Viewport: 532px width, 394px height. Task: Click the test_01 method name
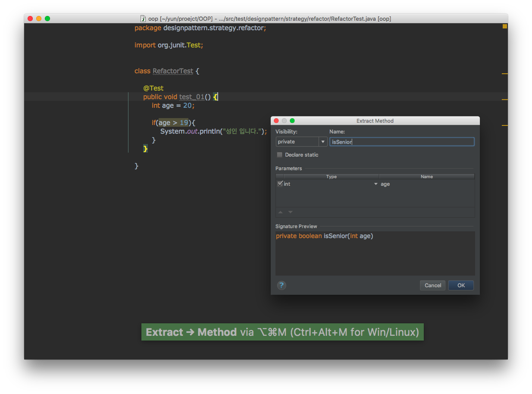coord(191,97)
